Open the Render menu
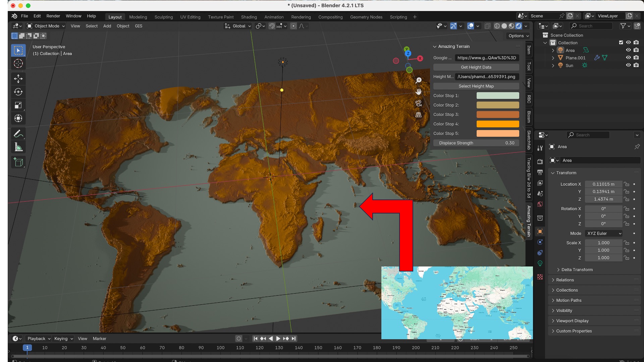This screenshot has width=644, height=362. point(53,16)
